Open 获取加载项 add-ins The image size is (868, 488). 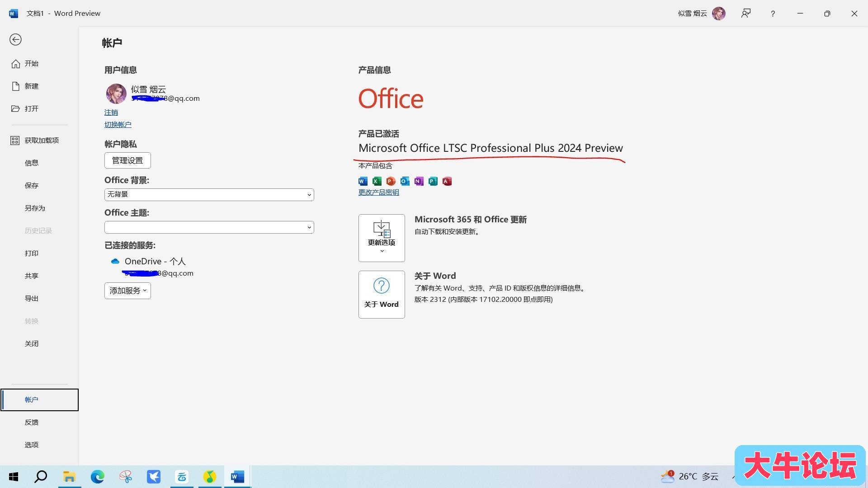[x=39, y=141]
